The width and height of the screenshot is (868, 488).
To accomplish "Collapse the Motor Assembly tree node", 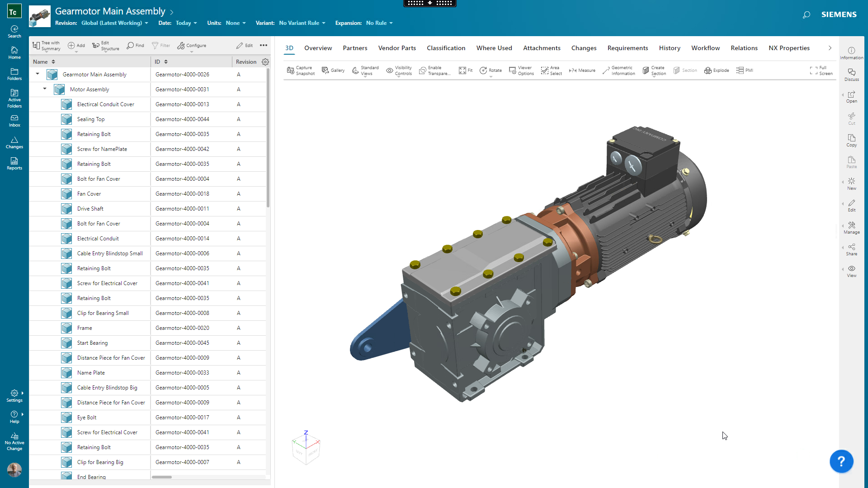I will click(45, 89).
